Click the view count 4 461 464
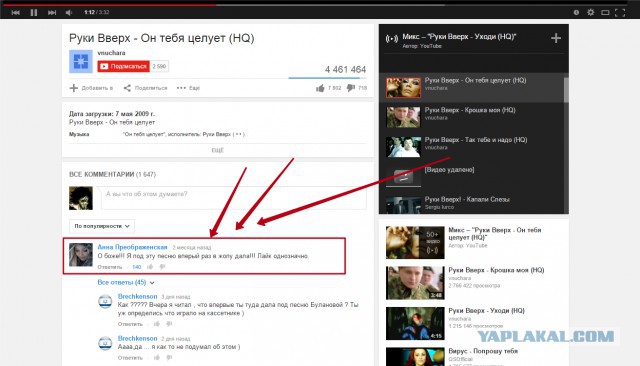 click(345, 69)
